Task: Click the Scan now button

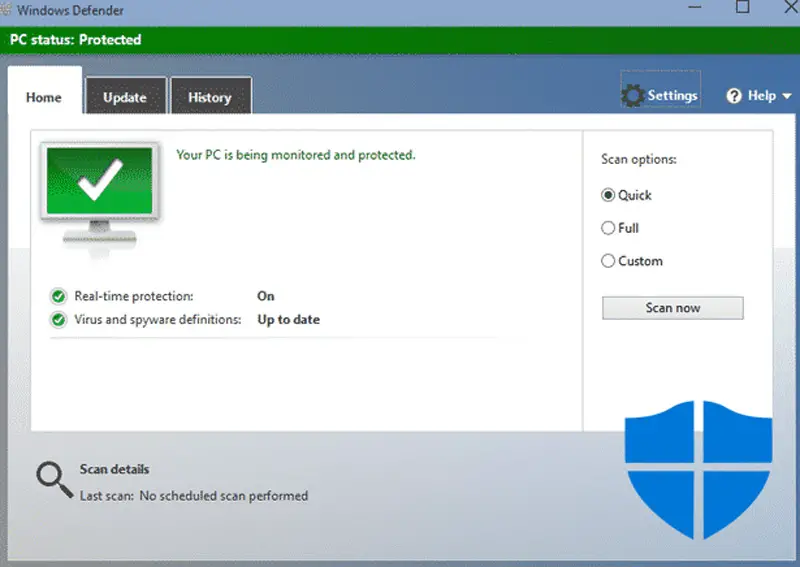Action: (x=672, y=308)
